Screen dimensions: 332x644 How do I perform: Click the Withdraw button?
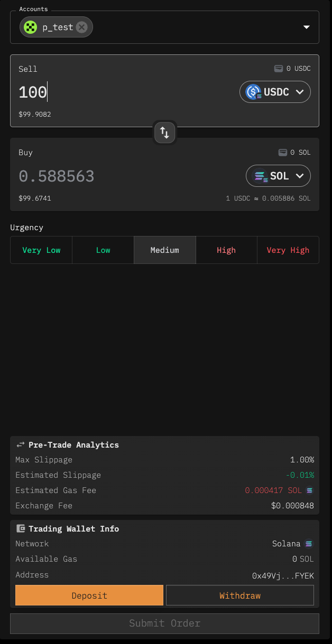pyautogui.click(x=240, y=595)
